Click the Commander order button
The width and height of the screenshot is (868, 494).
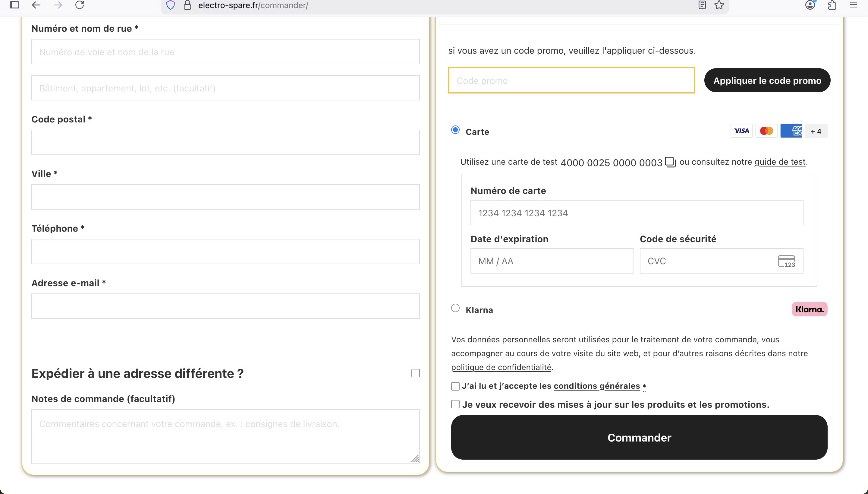coord(639,437)
